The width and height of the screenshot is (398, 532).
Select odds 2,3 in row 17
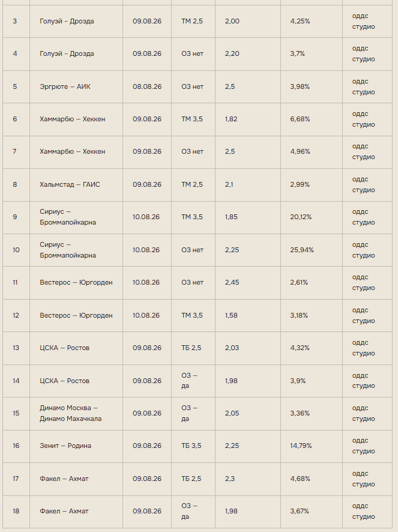tap(229, 479)
